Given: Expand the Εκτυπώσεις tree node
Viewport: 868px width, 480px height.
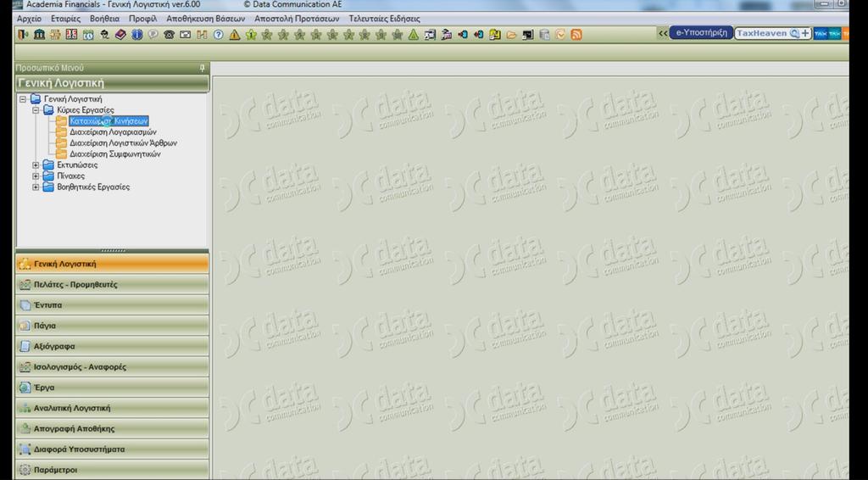Looking at the screenshot, I should 36,165.
